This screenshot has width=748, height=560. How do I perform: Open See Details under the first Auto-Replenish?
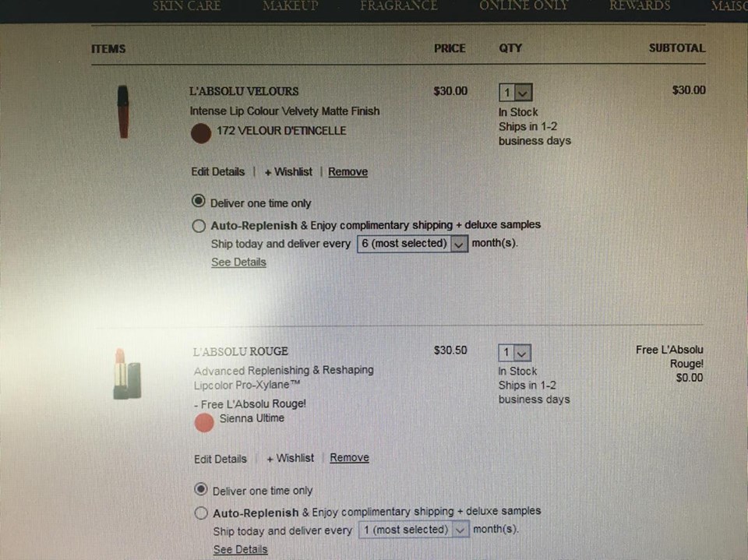[238, 262]
